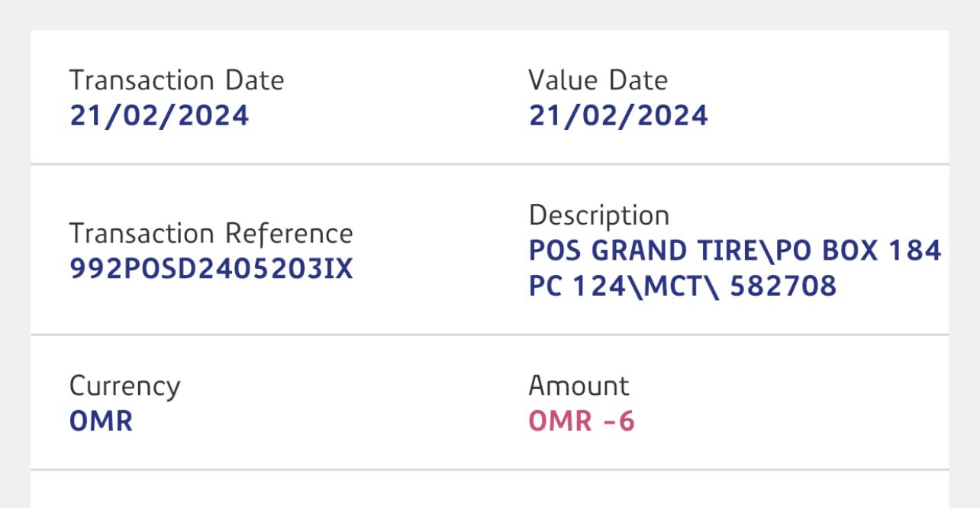The width and height of the screenshot is (980, 508).
Task: Click the "Amount" label
Action: (579, 386)
